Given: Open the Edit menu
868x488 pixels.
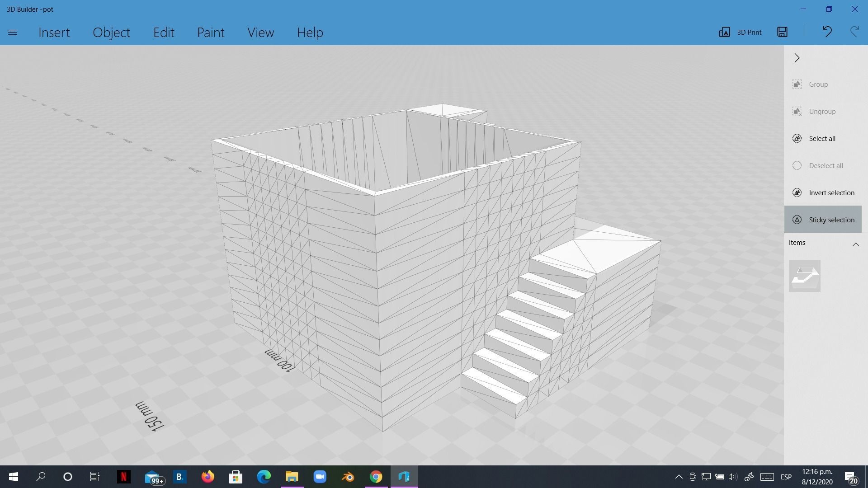Looking at the screenshot, I should pyautogui.click(x=164, y=33).
